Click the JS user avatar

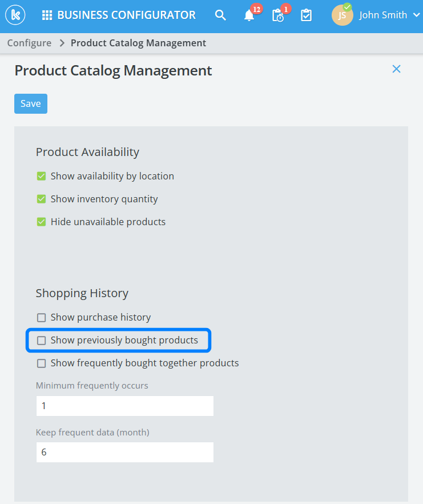click(342, 15)
